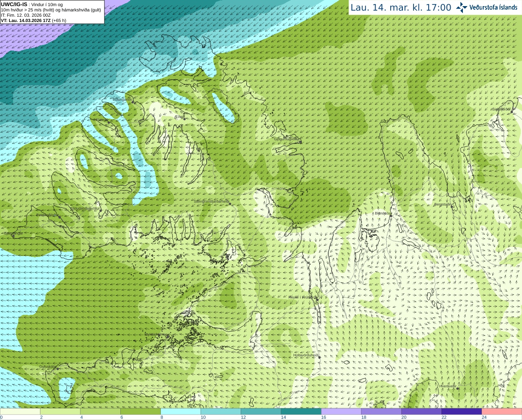Pick the above-24 m/s pink legend swatch
This screenshot has height=420, width=522.
502,411
